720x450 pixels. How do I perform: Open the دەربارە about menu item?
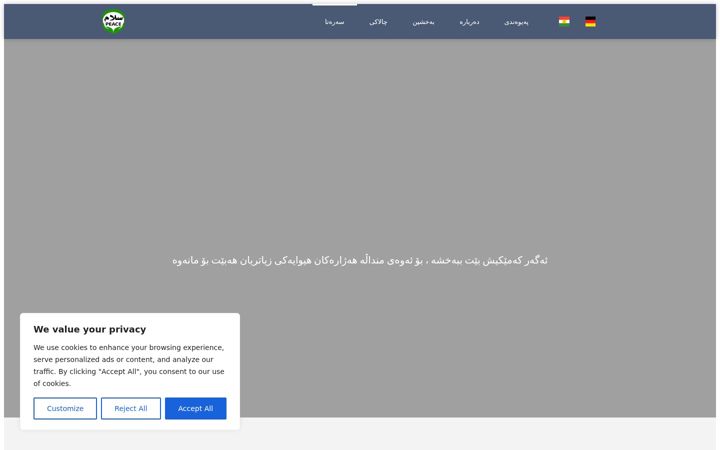coord(469,22)
